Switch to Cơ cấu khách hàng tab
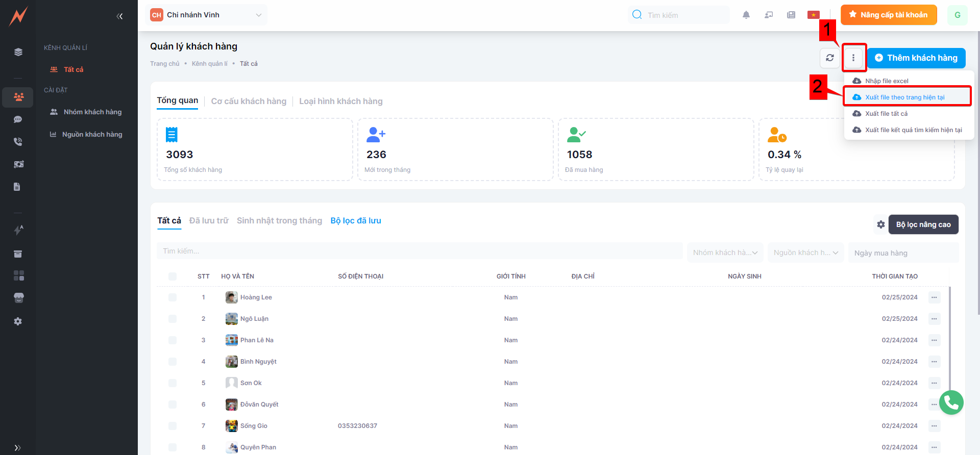The height and width of the screenshot is (455, 980). click(x=249, y=102)
